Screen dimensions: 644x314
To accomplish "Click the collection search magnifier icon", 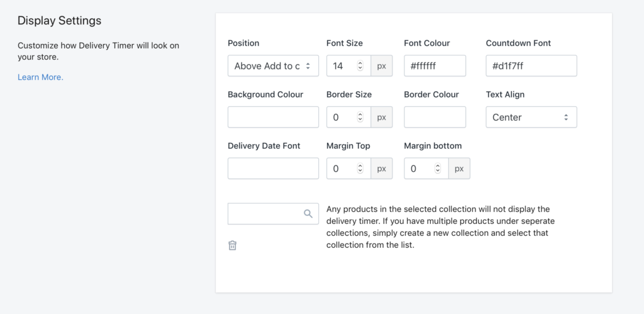I will point(308,213).
